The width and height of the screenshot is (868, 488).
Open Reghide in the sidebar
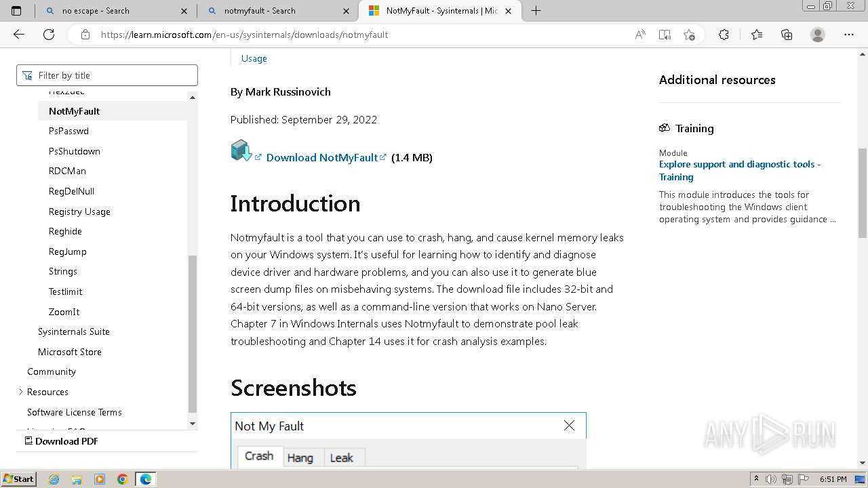pyautogui.click(x=65, y=231)
